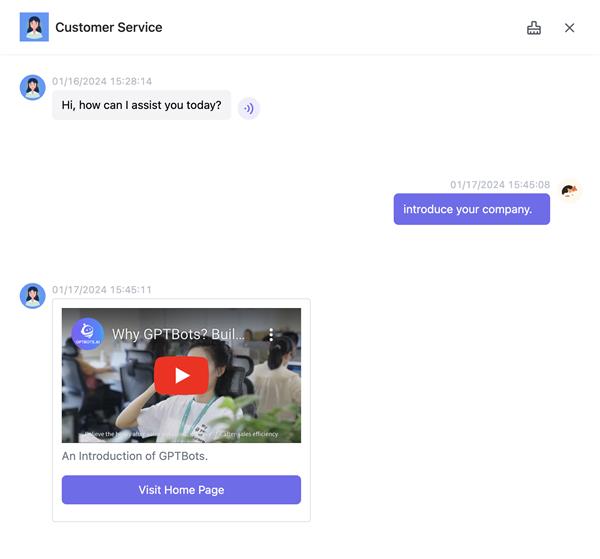This screenshot has width=600, height=559.
Task: Close the Customer Service chat window
Action: (569, 28)
